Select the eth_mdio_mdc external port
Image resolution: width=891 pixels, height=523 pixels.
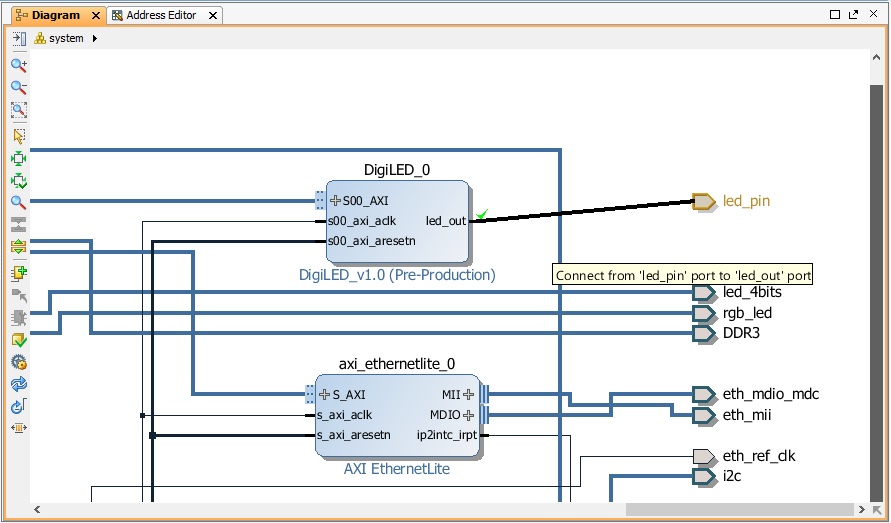(703, 394)
